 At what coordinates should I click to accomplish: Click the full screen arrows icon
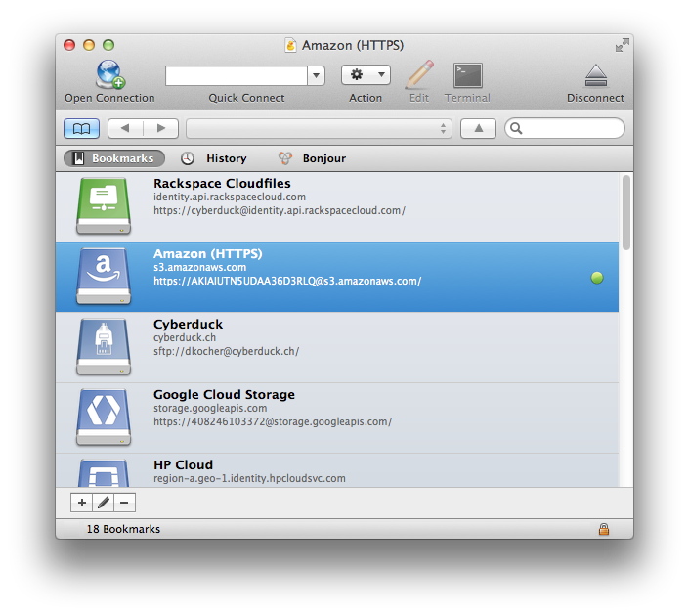click(x=623, y=45)
